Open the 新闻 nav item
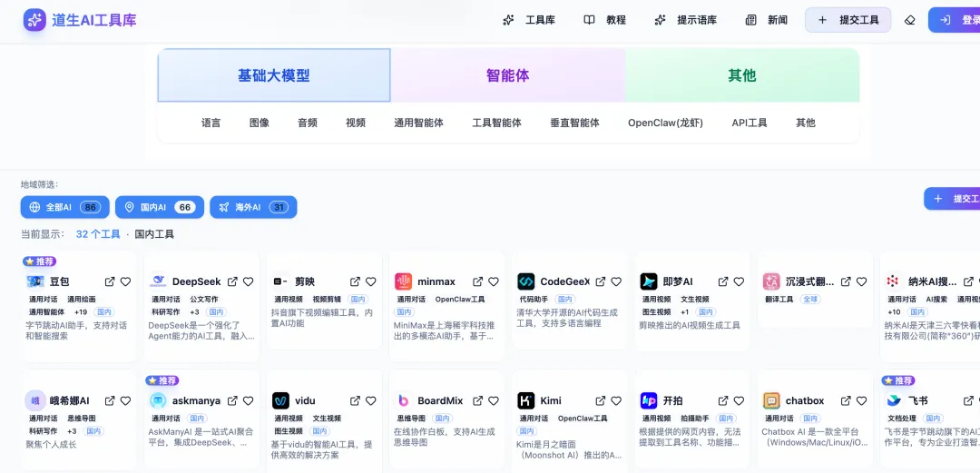The height and width of the screenshot is (473, 980). click(767, 20)
